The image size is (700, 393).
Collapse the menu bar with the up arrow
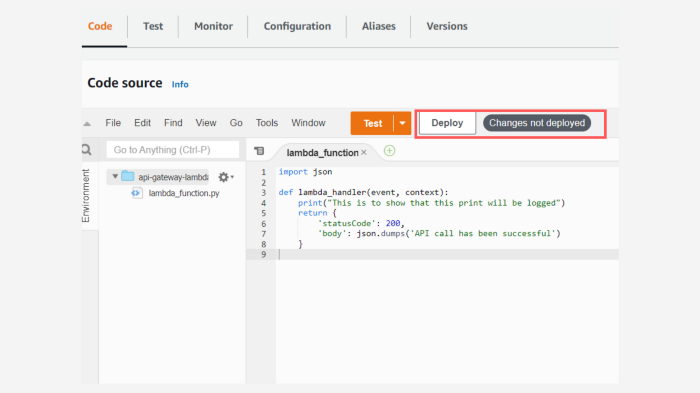pyautogui.click(x=87, y=124)
